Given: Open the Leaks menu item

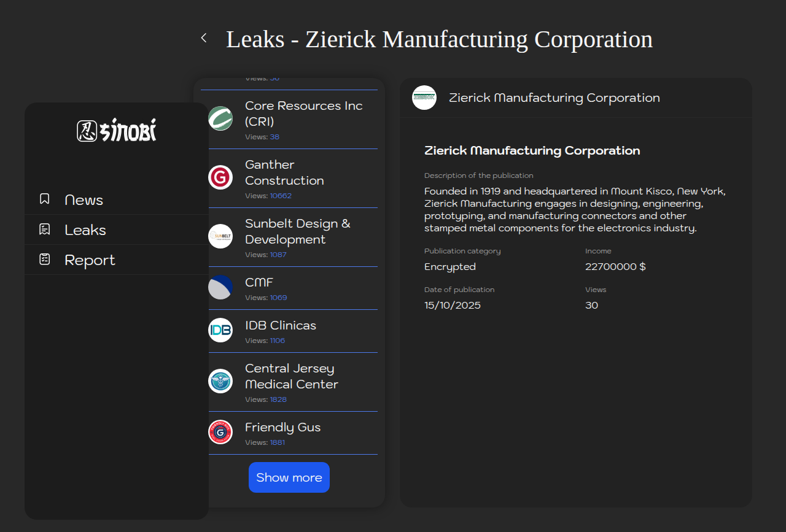Looking at the screenshot, I should click(85, 230).
